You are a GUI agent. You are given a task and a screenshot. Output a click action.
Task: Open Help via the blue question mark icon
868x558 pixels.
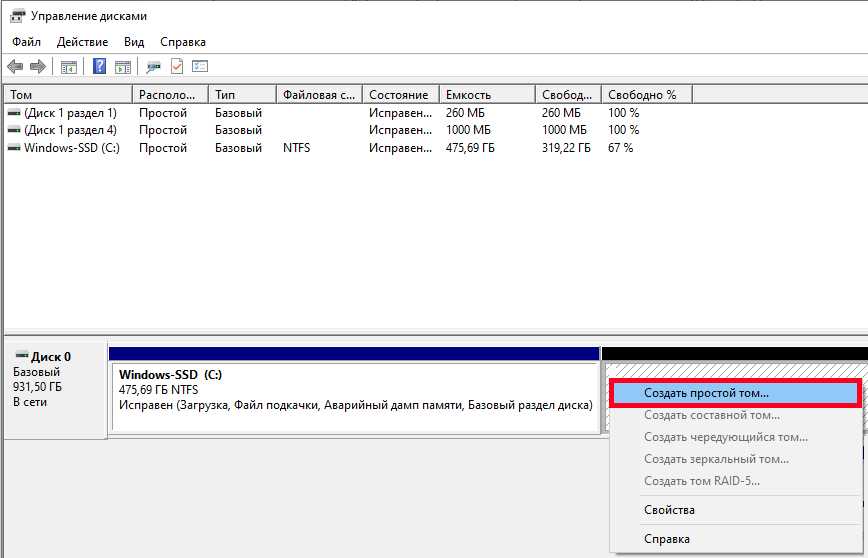click(100, 67)
